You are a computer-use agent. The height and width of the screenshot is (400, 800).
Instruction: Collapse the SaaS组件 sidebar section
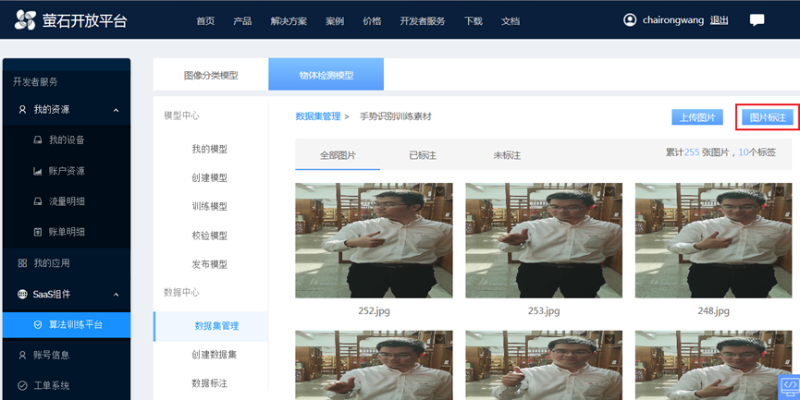coord(116,294)
